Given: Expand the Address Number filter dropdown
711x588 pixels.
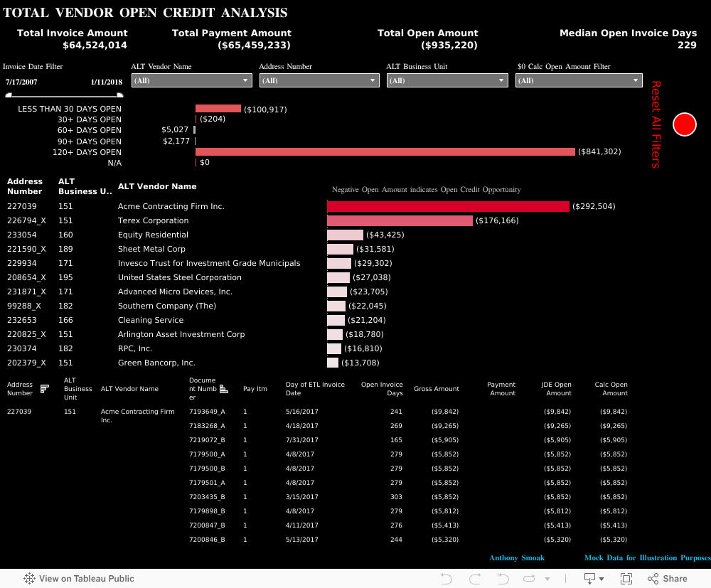Looking at the screenshot, I should (x=319, y=80).
